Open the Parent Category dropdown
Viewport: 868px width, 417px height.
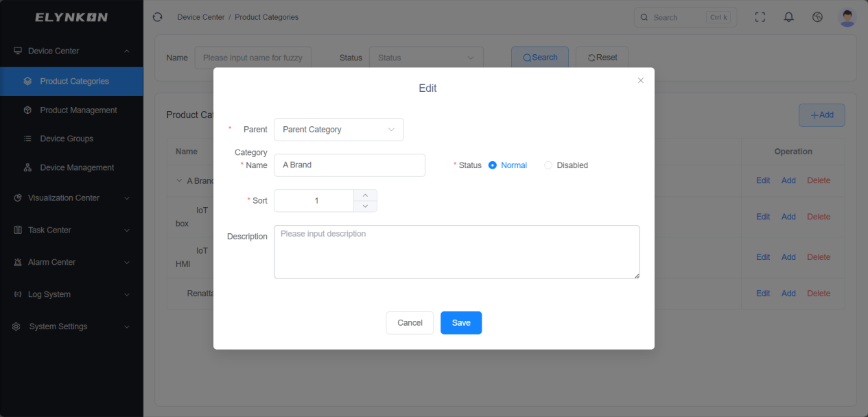coord(339,130)
